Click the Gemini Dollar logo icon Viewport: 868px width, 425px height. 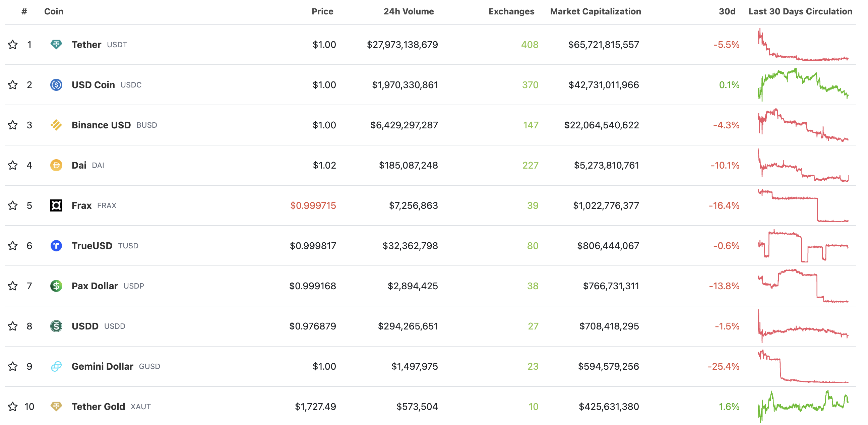[x=56, y=366]
